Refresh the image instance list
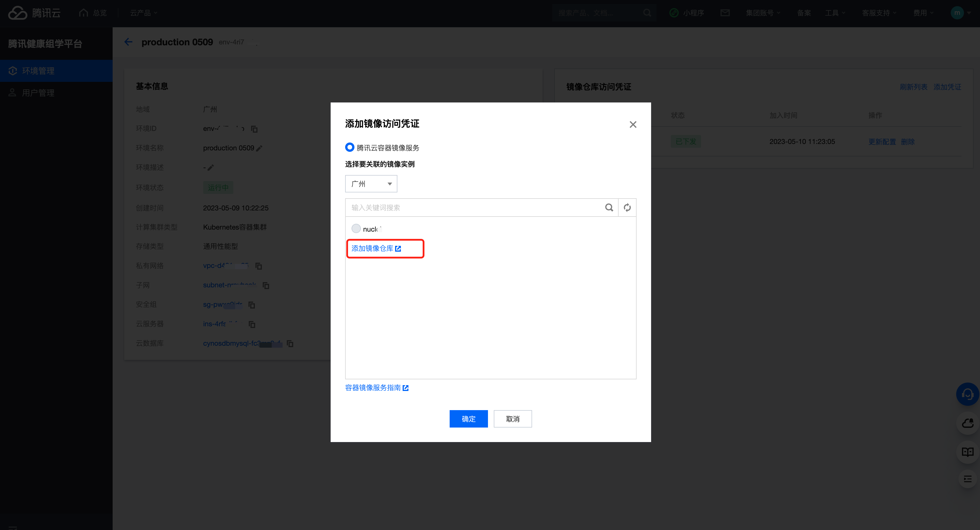Viewport: 980px width, 530px height. (627, 207)
